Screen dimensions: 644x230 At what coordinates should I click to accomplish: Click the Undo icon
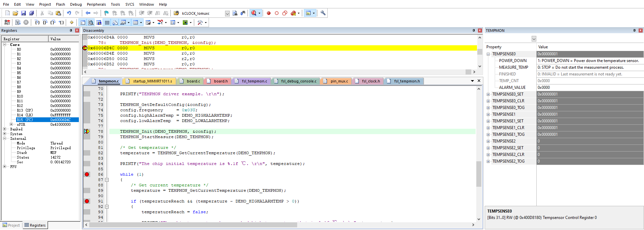pyautogui.click(x=69, y=13)
